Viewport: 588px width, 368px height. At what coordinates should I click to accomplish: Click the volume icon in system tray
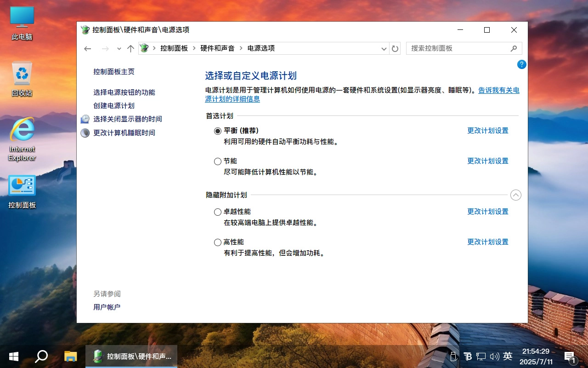point(495,356)
